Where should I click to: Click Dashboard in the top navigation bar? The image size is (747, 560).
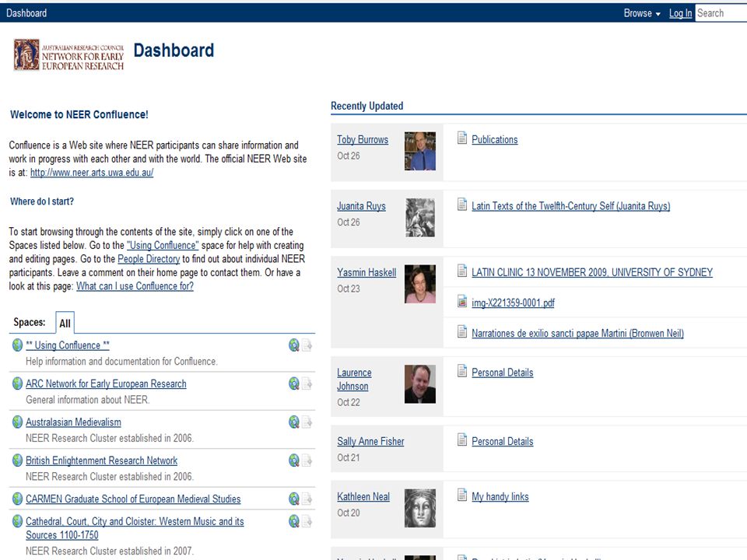click(x=26, y=13)
